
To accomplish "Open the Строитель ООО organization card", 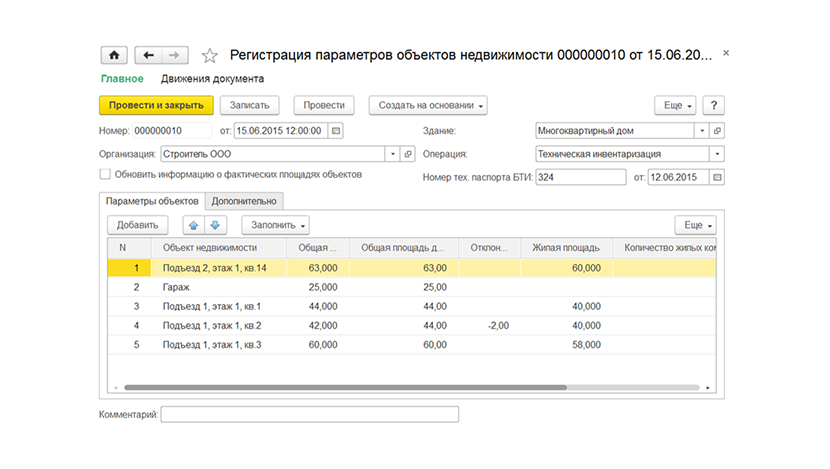I will 408,154.
